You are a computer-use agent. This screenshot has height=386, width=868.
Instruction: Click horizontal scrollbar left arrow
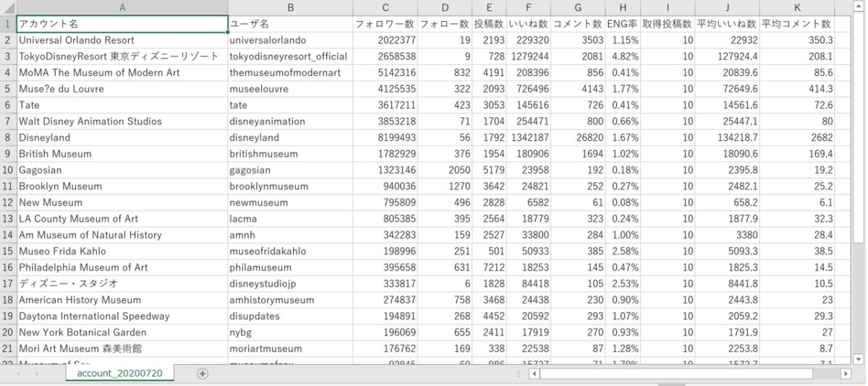pyautogui.click(x=535, y=374)
